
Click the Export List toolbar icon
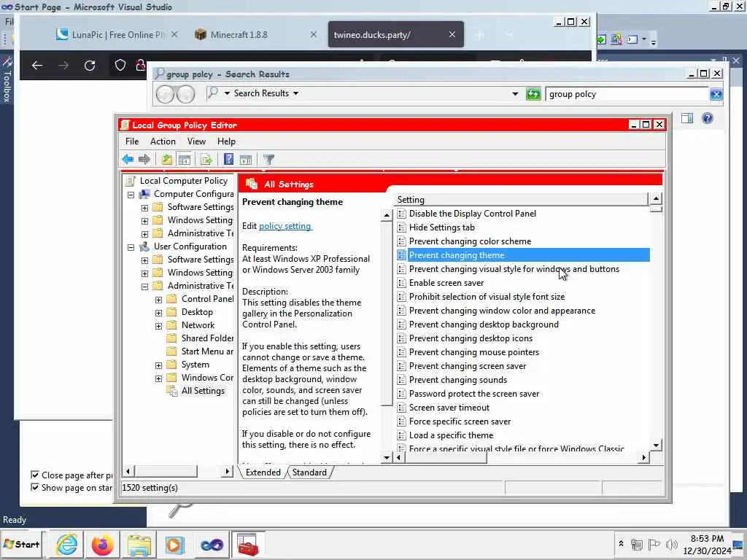(x=206, y=160)
